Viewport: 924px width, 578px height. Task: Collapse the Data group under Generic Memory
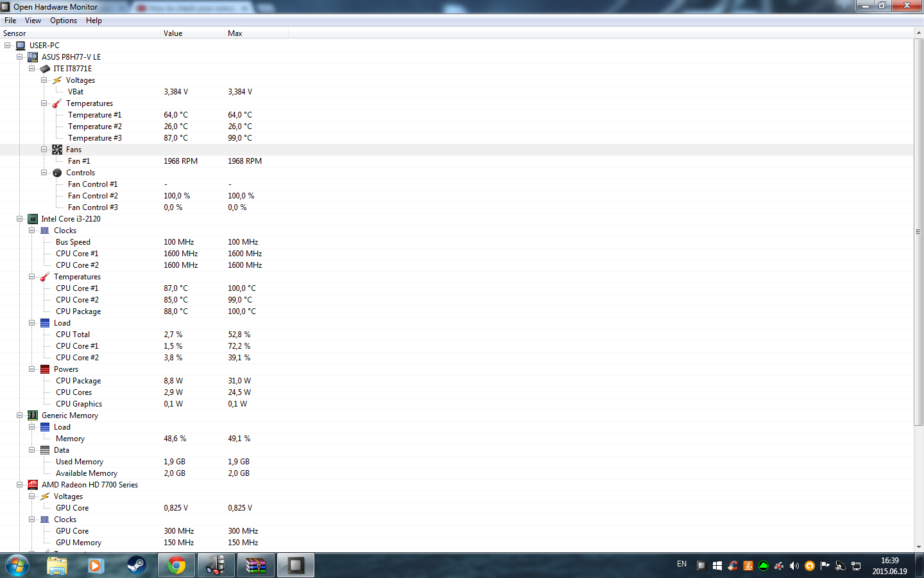pos(32,450)
